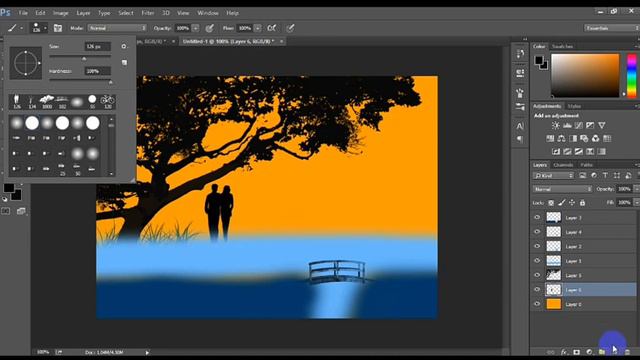The height and width of the screenshot is (360, 640).
Task: Hide Layer 4 using its eye icon
Action: tap(537, 232)
